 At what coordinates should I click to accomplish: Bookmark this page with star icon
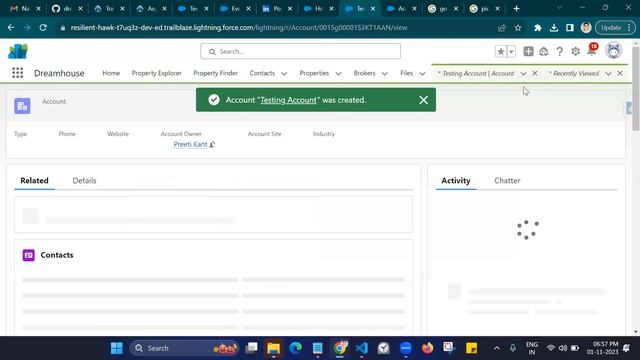point(518,28)
